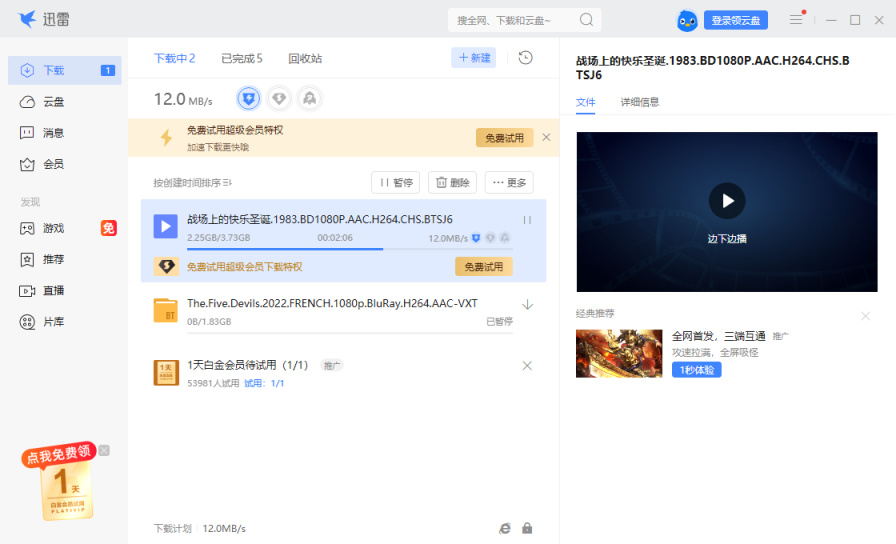Image resolution: width=896 pixels, height=544 pixels.
Task: Click the 12.0 MB/s speed display
Action: point(183,99)
